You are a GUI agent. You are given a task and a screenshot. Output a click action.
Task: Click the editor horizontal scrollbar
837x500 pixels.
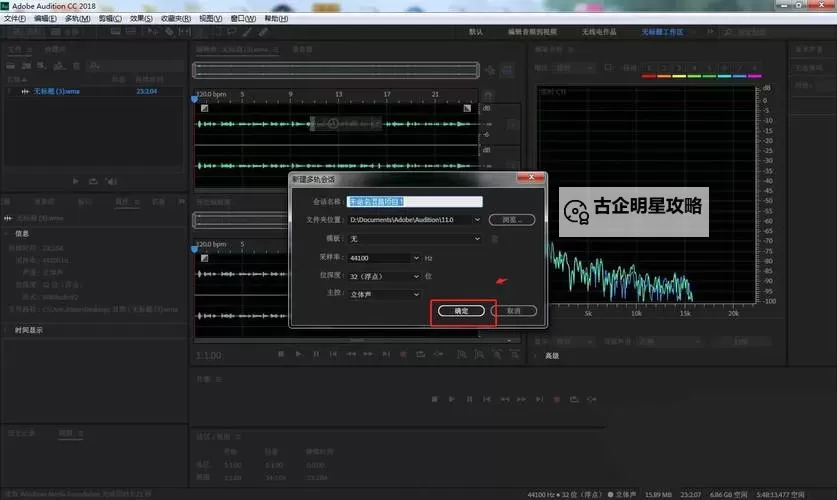tap(357, 340)
